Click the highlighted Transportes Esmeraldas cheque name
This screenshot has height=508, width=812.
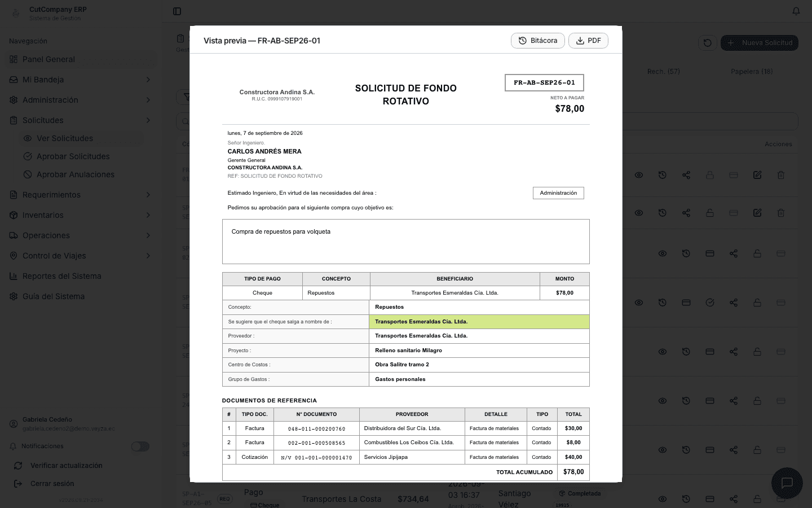[479, 322]
